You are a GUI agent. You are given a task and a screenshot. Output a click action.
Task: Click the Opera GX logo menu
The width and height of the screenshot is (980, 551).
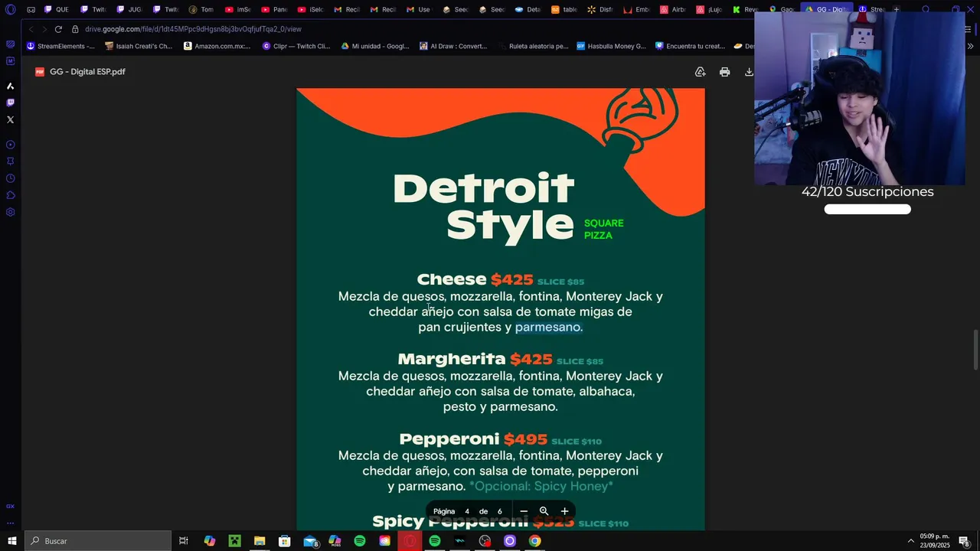[x=10, y=9]
